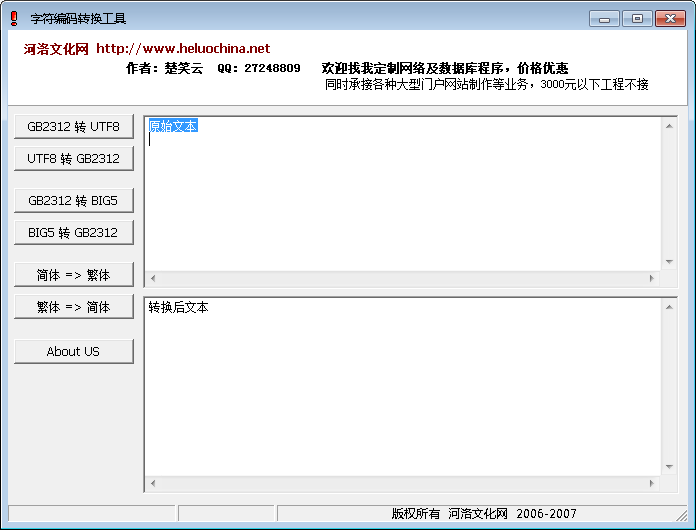Convert using GB2312 转 UTF8 button
The height and width of the screenshot is (530, 696).
(74, 127)
